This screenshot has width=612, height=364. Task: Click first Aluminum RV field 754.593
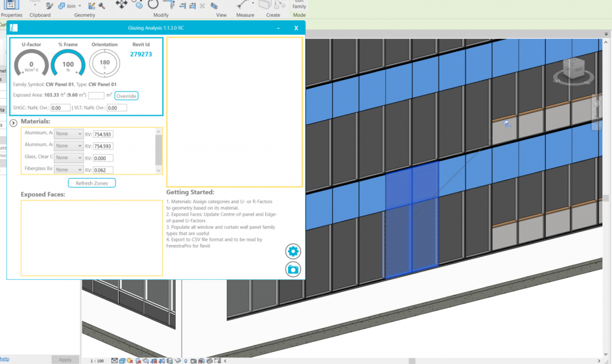[103, 134]
